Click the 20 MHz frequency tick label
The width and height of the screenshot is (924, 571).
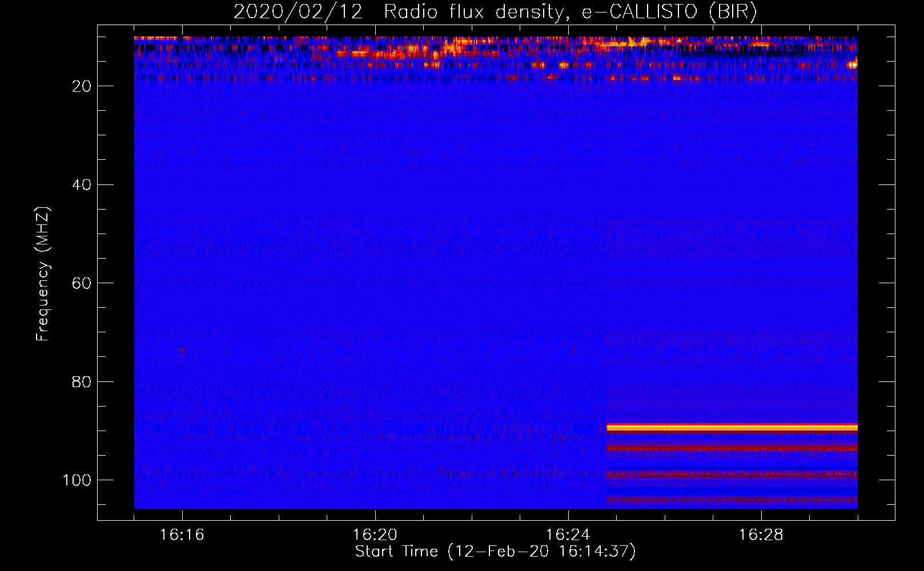82,86
